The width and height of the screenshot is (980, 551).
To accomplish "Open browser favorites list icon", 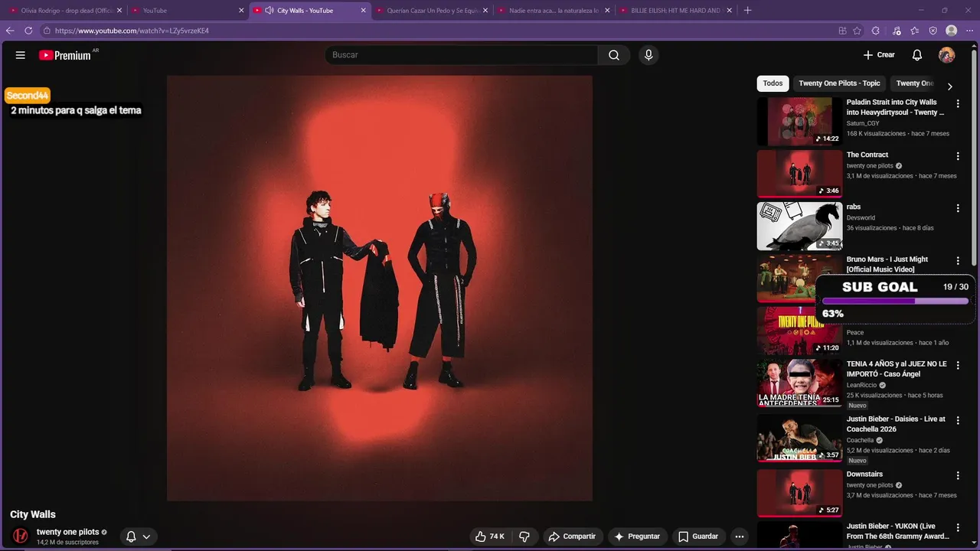I will (915, 31).
